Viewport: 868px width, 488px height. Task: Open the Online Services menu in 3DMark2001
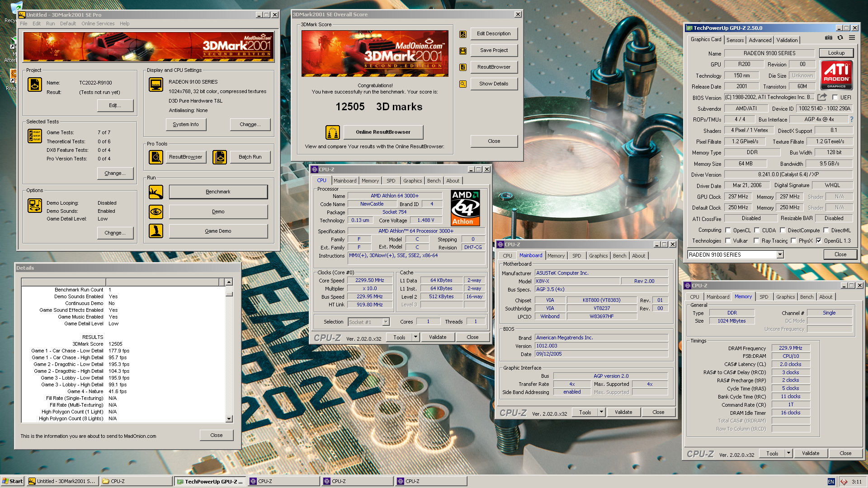[98, 23]
